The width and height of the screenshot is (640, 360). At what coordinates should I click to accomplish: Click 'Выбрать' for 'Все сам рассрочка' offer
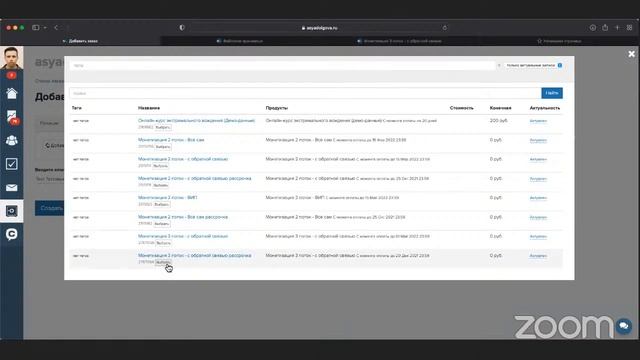(162, 224)
